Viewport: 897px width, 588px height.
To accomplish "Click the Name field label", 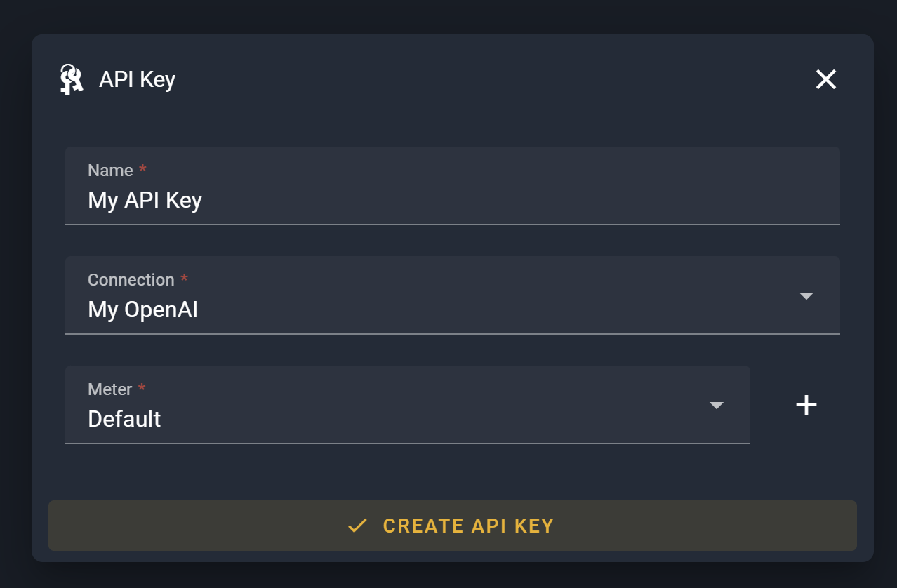I will [110, 171].
